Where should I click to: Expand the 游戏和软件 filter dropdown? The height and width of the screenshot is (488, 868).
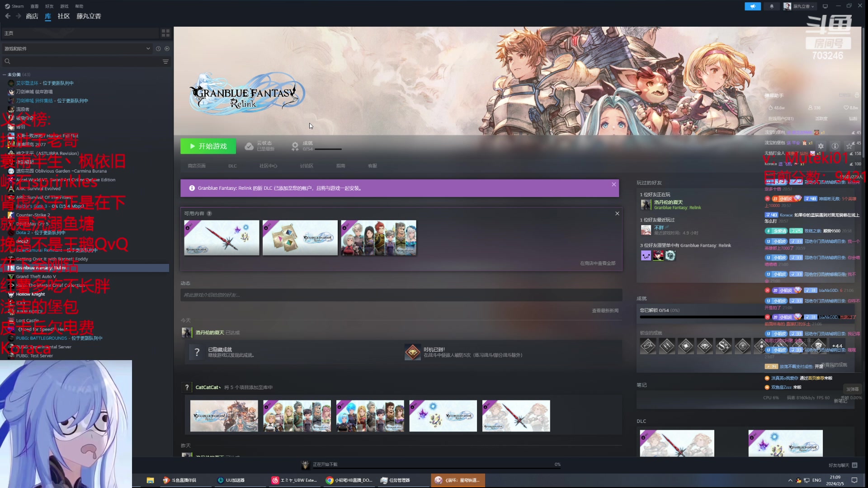coord(77,49)
